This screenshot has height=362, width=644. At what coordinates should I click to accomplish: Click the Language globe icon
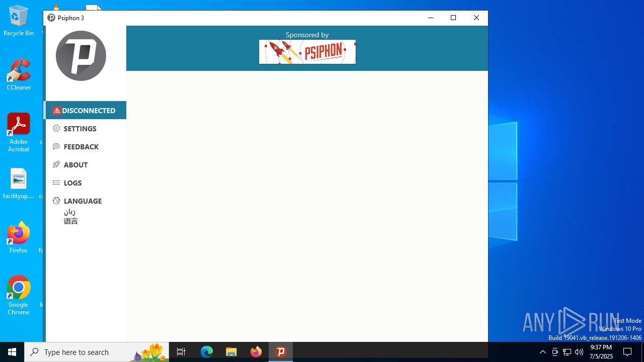(56, 201)
